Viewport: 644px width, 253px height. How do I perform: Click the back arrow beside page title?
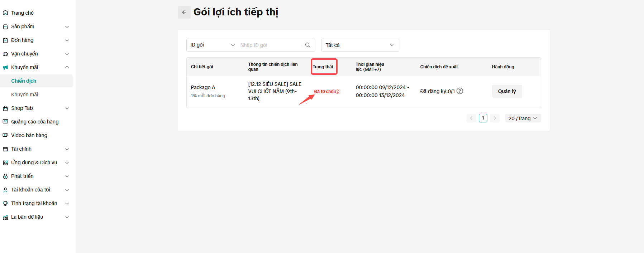184,12
